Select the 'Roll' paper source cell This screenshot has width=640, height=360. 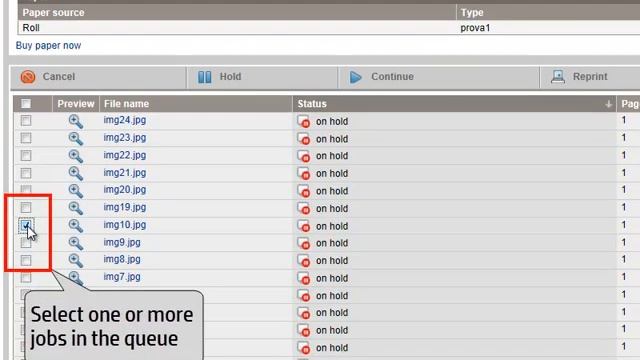coord(237,28)
